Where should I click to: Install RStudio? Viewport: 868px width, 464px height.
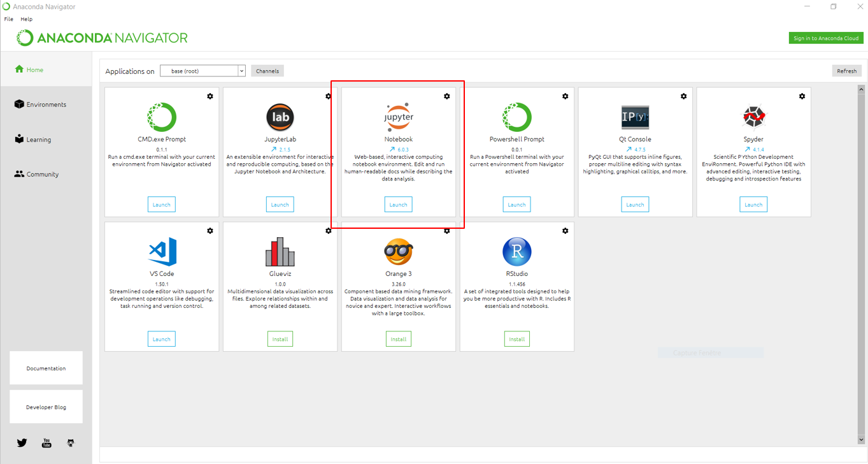pos(517,339)
